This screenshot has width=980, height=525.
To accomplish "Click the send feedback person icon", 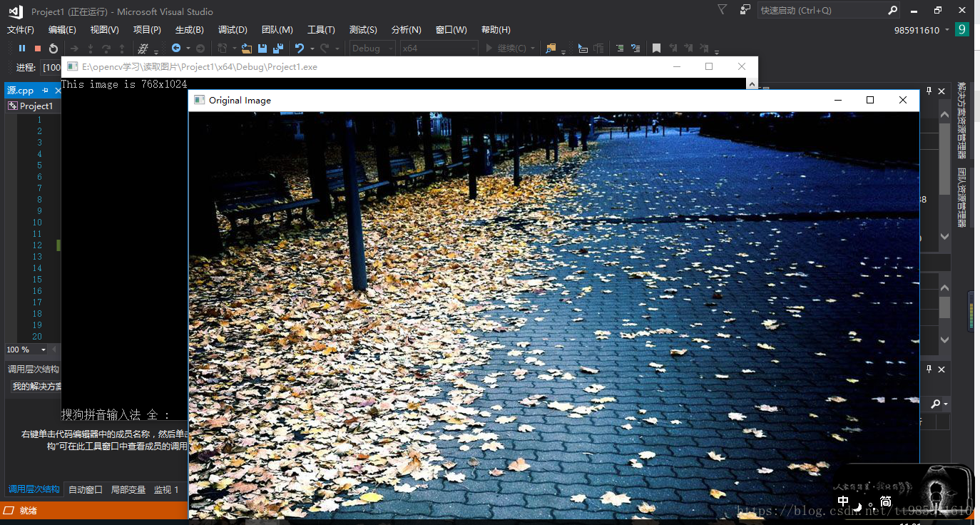I will 745,10.
